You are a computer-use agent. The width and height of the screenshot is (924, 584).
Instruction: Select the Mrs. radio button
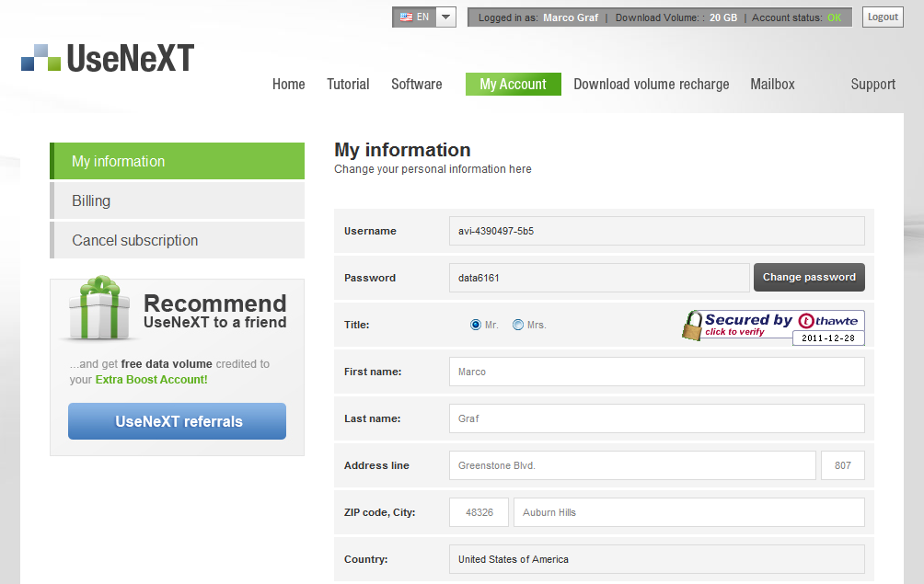pos(518,325)
